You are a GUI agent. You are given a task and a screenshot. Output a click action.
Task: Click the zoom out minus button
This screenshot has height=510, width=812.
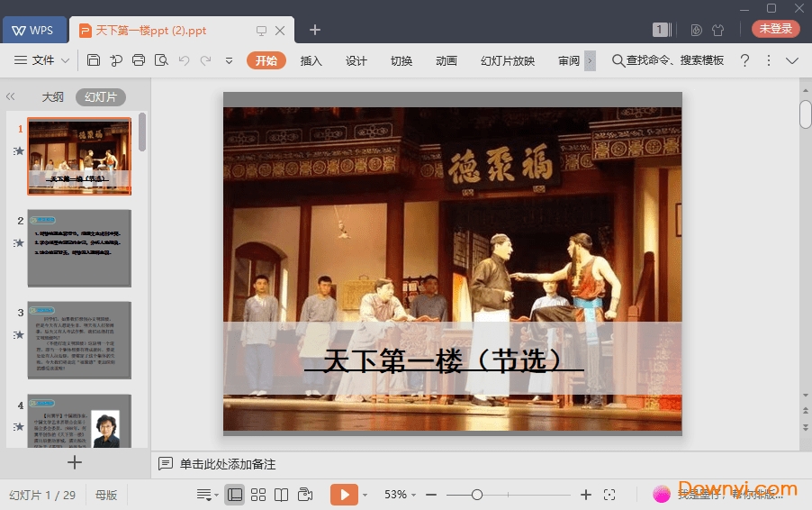(431, 495)
